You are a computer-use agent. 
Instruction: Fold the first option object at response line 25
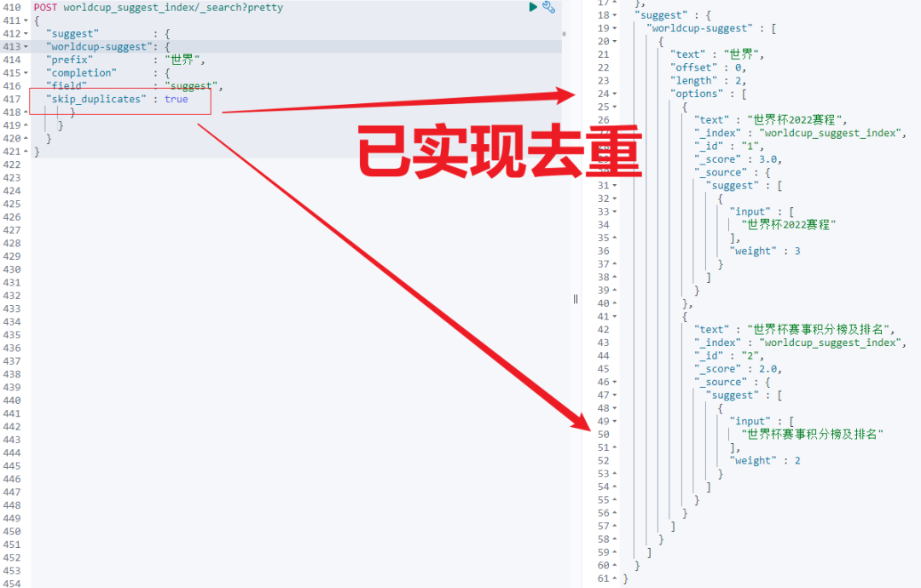[615, 107]
